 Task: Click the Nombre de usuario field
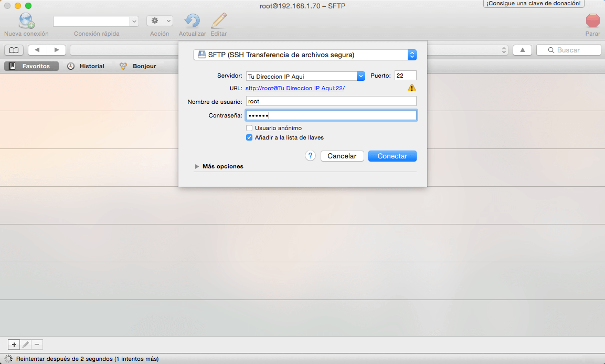[331, 101]
